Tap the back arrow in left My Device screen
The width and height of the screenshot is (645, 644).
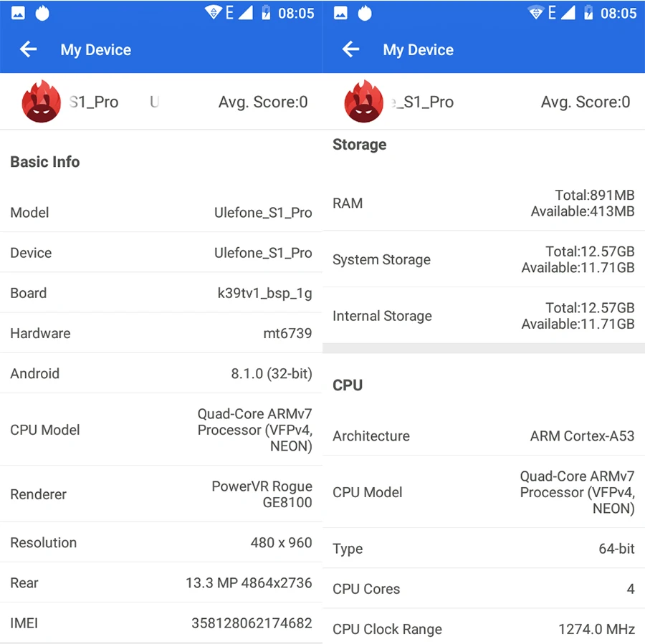pos(29,49)
